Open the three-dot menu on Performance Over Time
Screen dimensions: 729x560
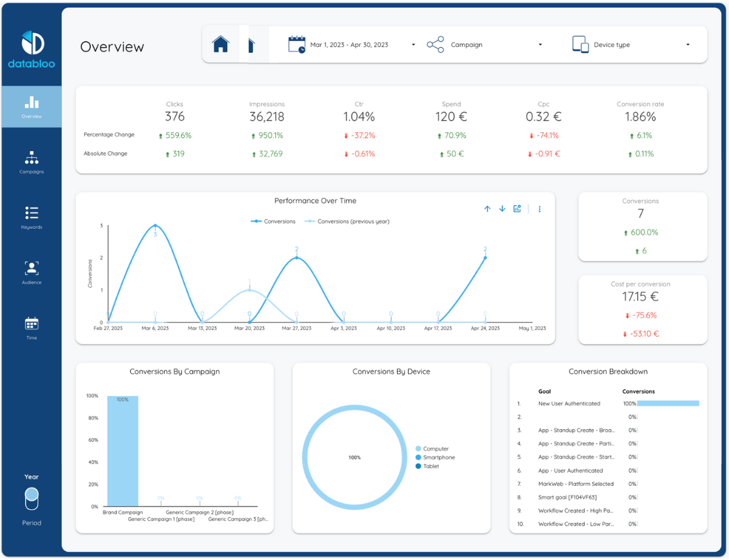click(x=539, y=208)
